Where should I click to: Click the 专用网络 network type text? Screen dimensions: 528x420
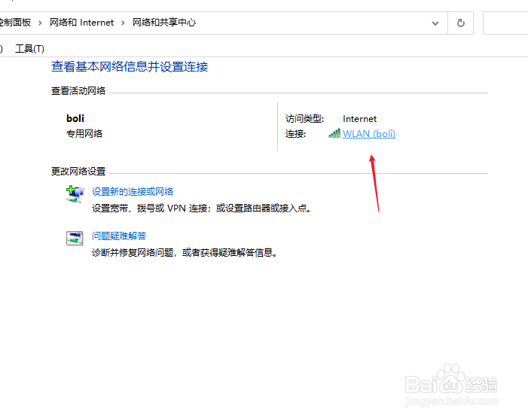[x=84, y=134]
